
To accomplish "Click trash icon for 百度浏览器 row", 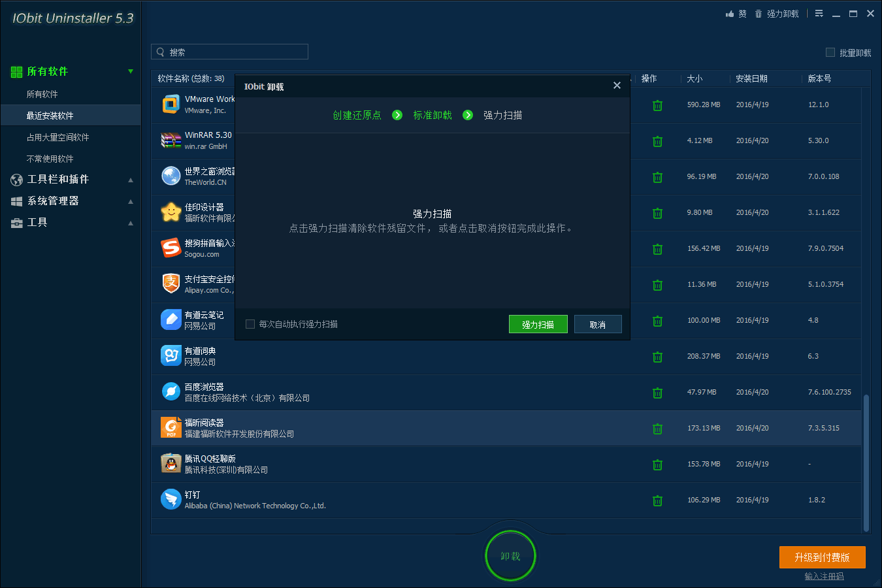I will tap(657, 393).
